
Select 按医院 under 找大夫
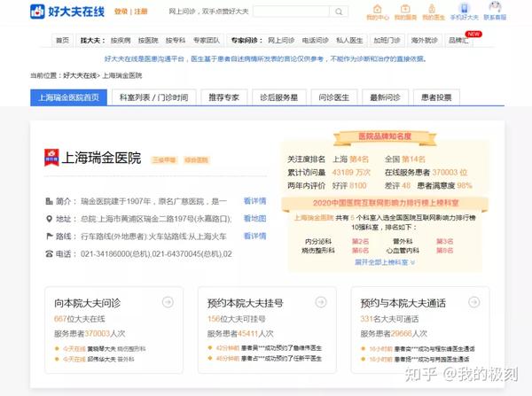[148, 41]
